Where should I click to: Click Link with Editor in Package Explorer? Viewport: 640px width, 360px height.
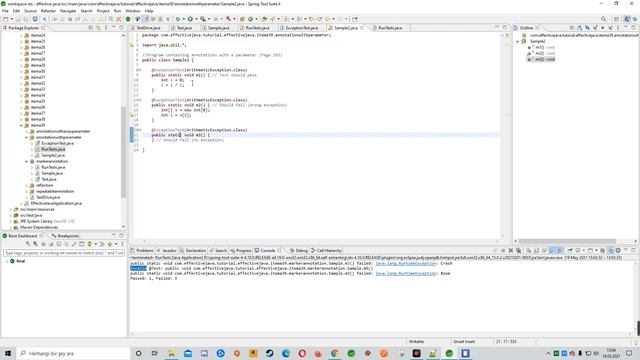[x=98, y=28]
